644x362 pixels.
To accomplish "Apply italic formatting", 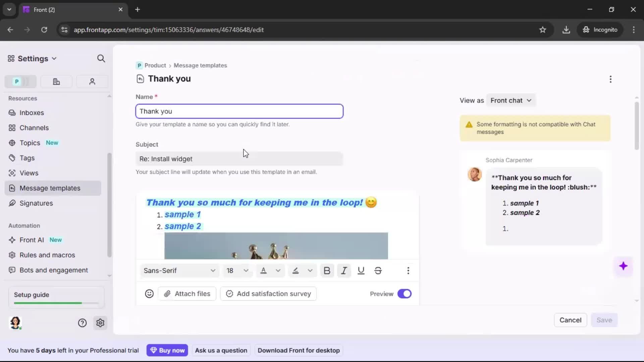I will pos(344,270).
